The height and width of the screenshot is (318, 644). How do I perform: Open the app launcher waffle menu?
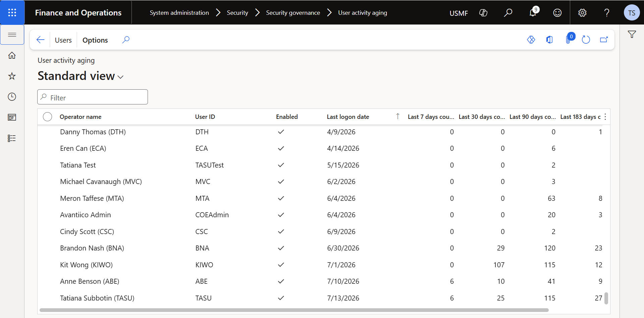(x=12, y=12)
